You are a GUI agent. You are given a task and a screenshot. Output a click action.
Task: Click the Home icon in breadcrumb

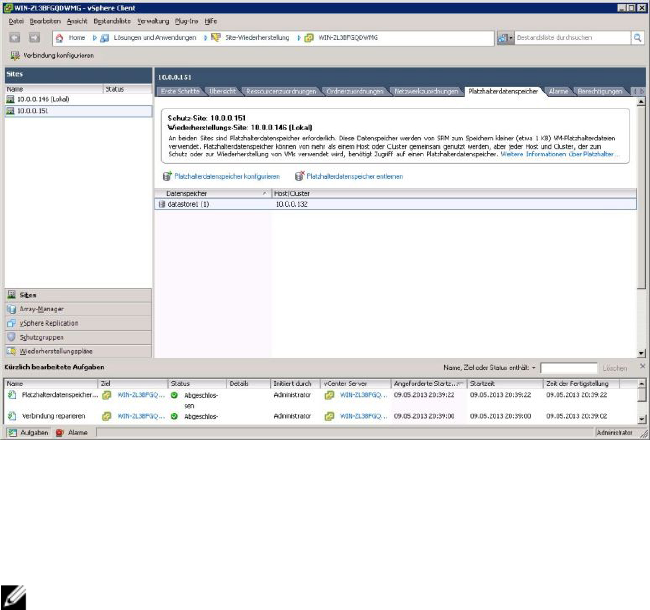coord(60,38)
